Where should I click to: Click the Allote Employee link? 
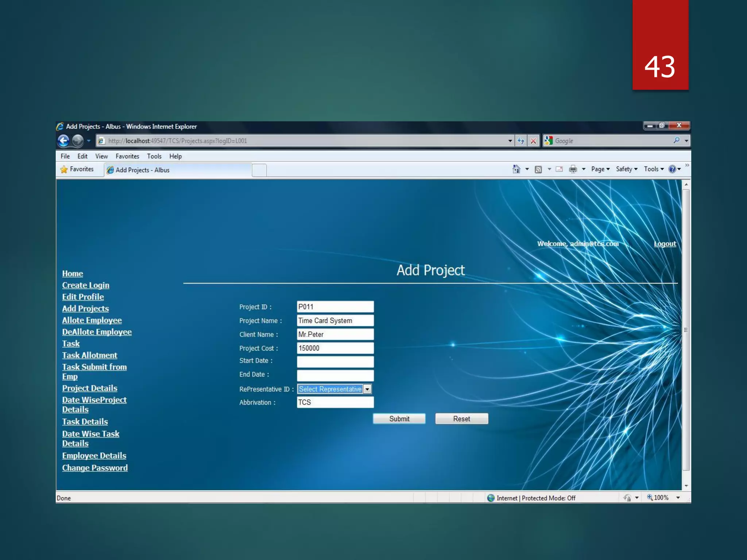(92, 320)
